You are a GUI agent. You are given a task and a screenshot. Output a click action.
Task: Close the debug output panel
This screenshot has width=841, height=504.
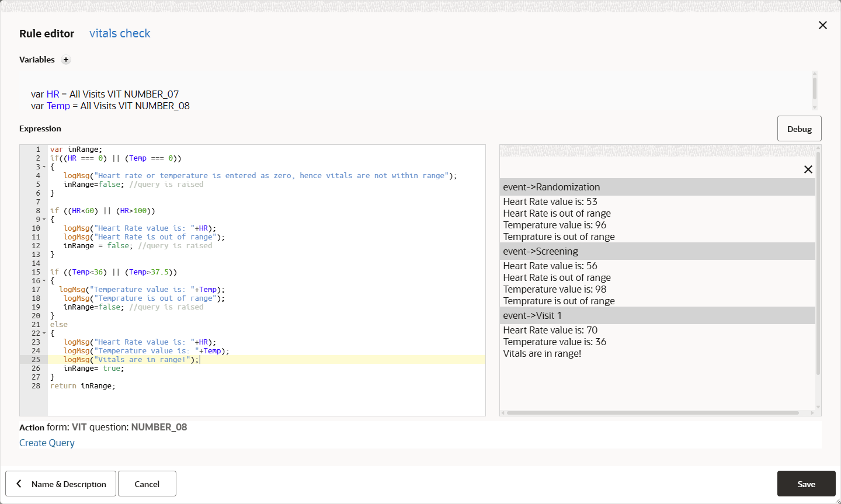click(x=808, y=169)
